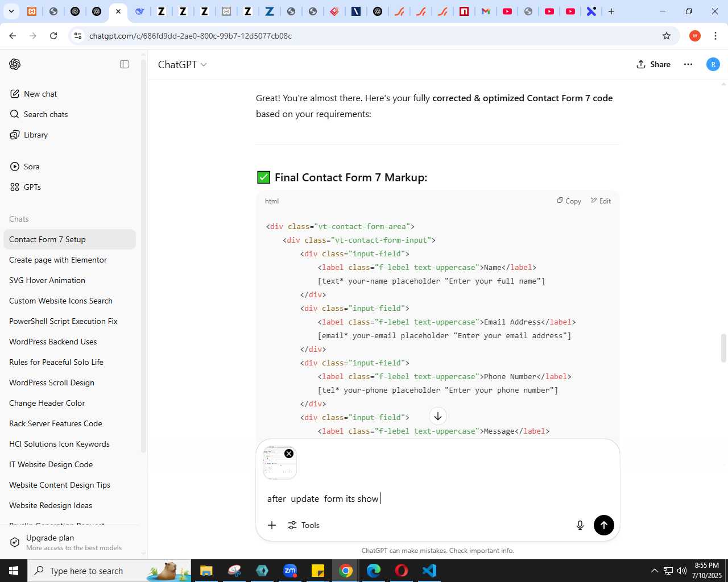Open the Rack Server Features Code chat
Viewport: 728px width, 582px height.
pyautogui.click(x=69, y=423)
